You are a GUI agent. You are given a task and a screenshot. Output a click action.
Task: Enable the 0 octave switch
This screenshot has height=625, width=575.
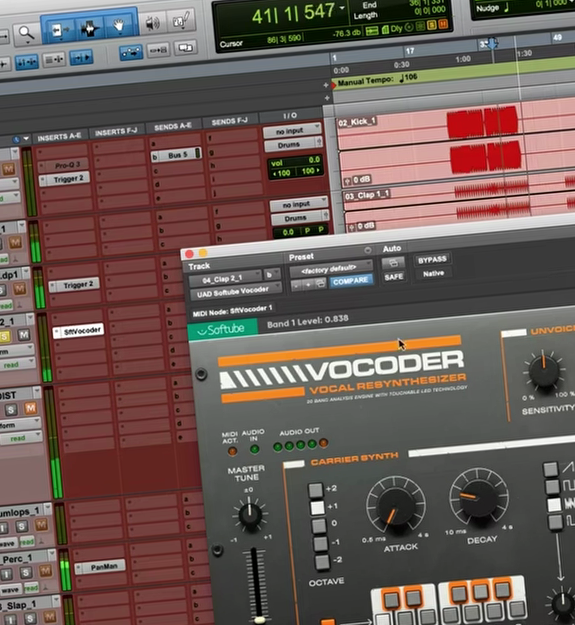click(319, 525)
